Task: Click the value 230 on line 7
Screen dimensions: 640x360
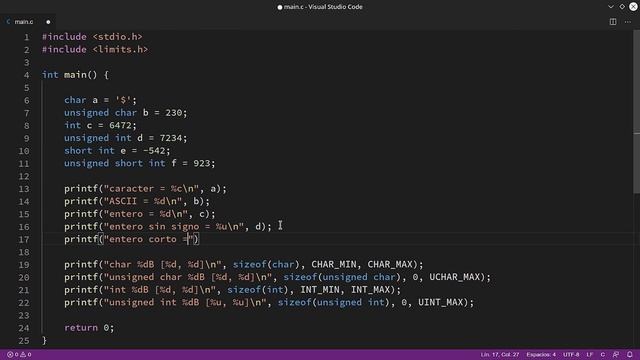Action: click(x=174, y=113)
